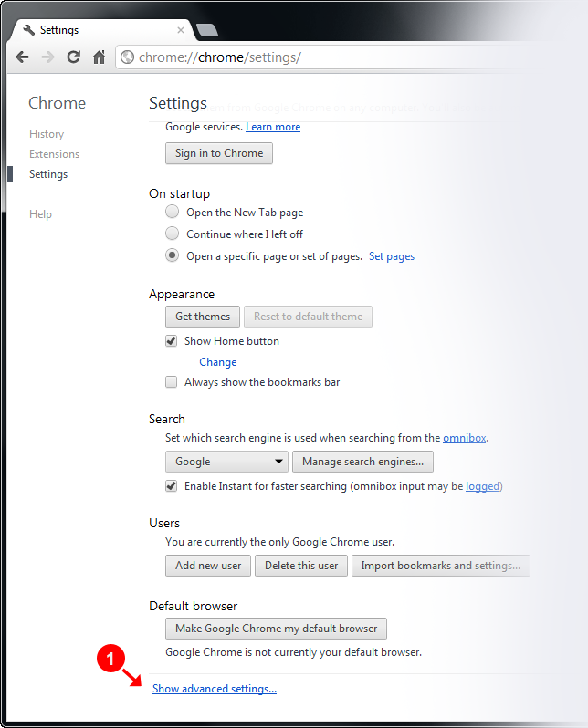Click the Default browser section heading
This screenshot has height=728, width=588.
point(193,606)
